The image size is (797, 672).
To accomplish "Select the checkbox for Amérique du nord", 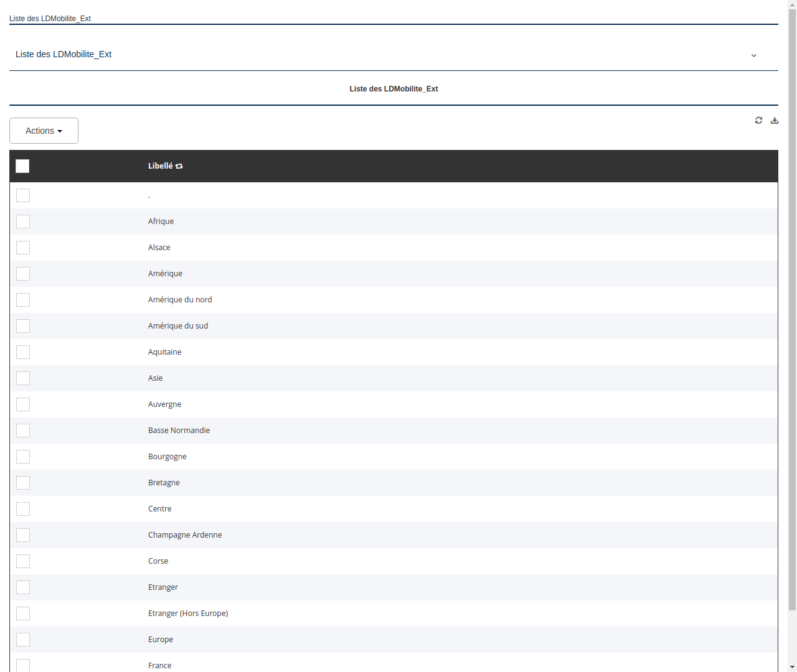I will pos(23,300).
